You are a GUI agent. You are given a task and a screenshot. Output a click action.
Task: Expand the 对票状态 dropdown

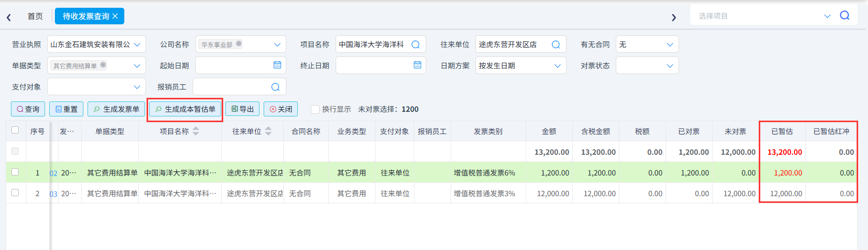coord(670,66)
